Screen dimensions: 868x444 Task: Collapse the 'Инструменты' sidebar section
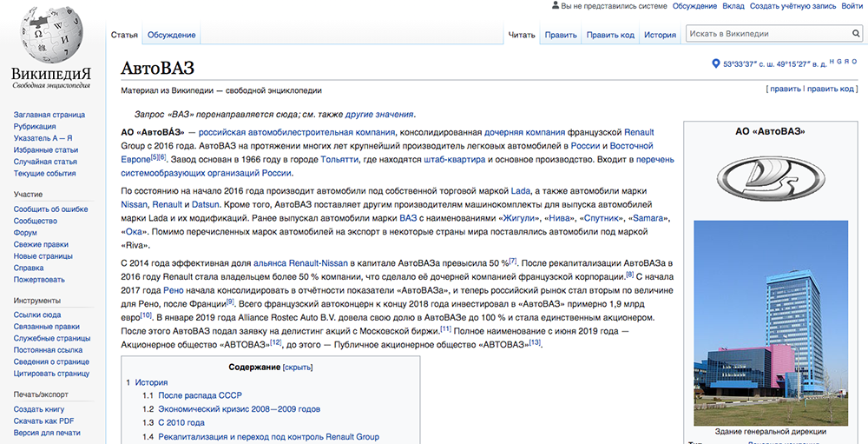pyautogui.click(x=36, y=300)
